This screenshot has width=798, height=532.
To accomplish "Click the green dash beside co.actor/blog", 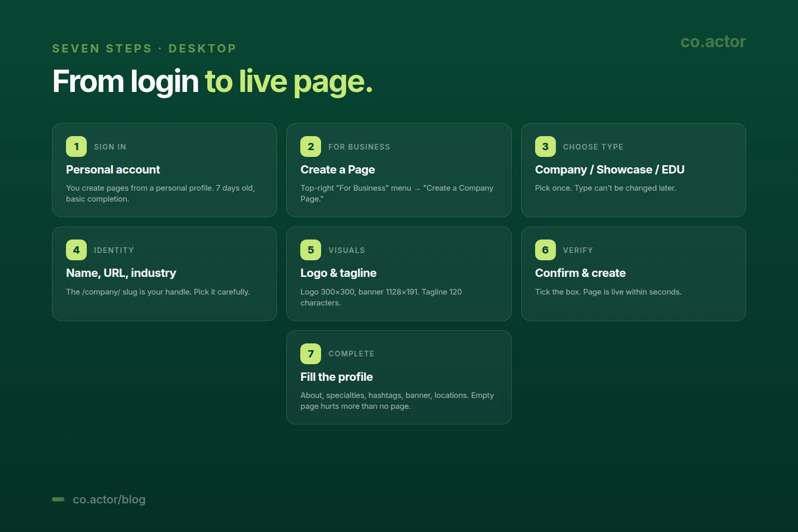I will 58,499.
